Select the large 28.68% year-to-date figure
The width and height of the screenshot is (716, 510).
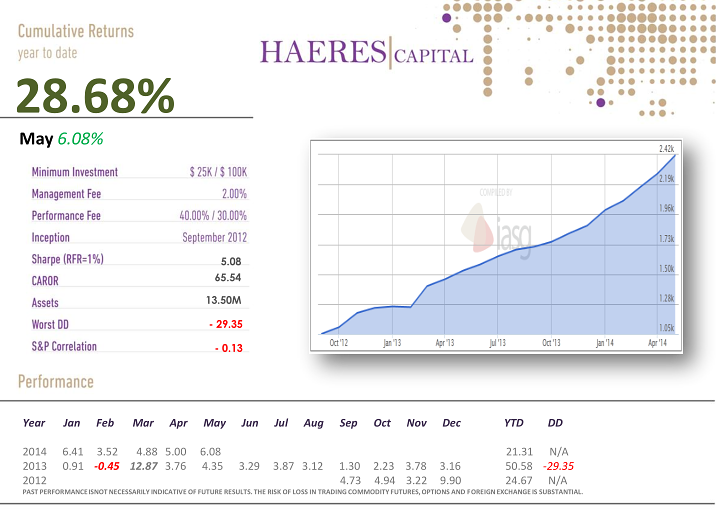point(95,95)
